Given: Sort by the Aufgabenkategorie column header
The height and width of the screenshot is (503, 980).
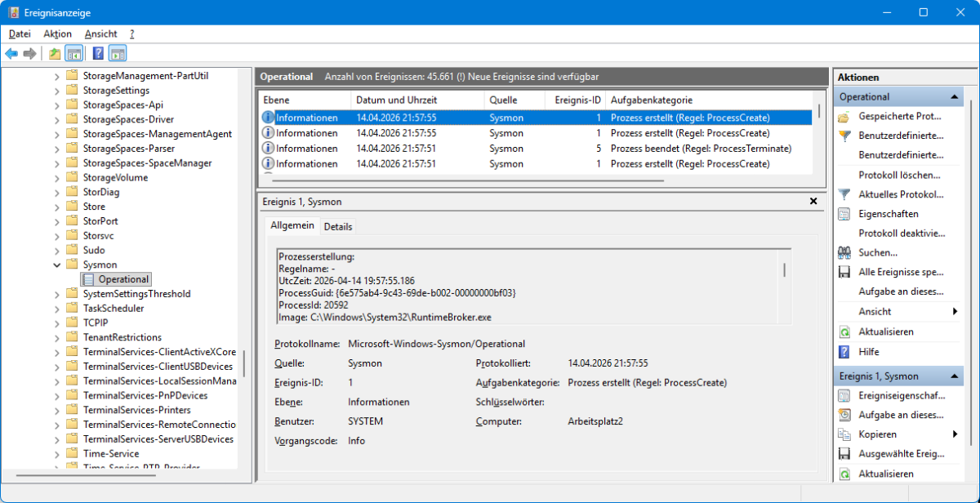Looking at the screenshot, I should (708, 100).
